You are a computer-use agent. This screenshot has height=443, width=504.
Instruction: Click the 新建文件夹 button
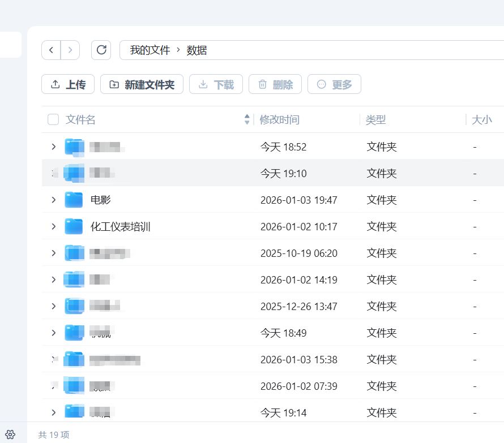pyautogui.click(x=142, y=84)
